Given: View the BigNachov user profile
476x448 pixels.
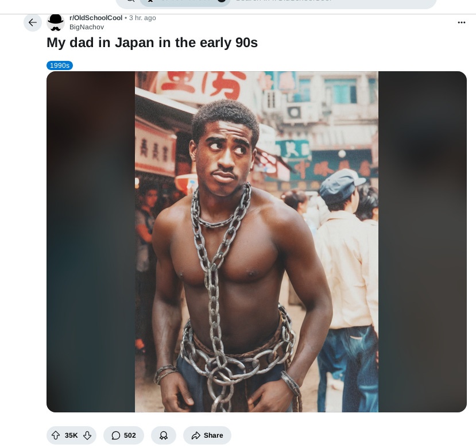Looking at the screenshot, I should click(x=87, y=27).
